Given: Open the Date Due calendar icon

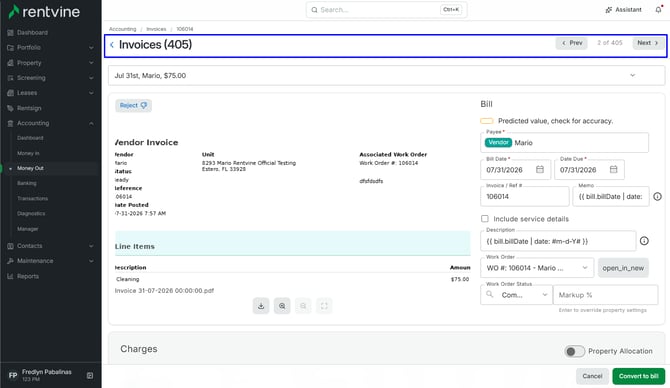Looking at the screenshot, I should pyautogui.click(x=613, y=170).
